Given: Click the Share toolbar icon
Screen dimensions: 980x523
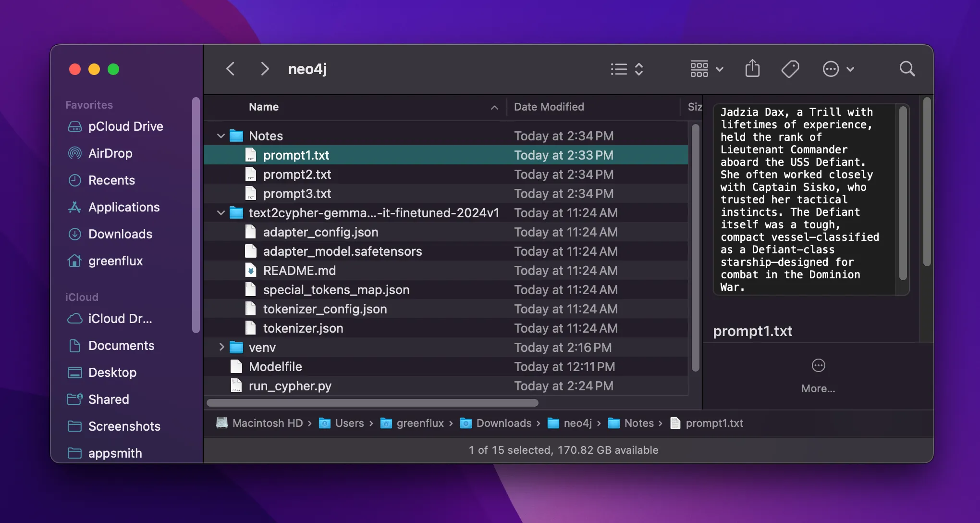Looking at the screenshot, I should [752, 69].
